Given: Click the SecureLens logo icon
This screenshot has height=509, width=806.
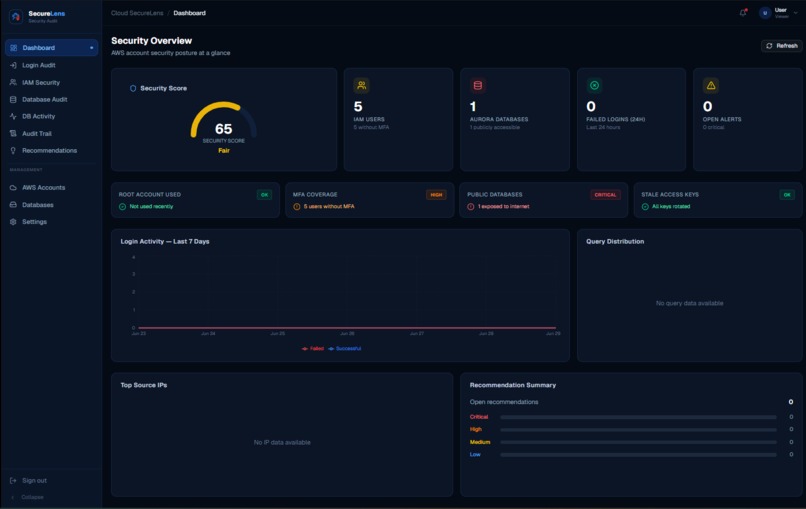Looking at the screenshot, I should (16, 16).
